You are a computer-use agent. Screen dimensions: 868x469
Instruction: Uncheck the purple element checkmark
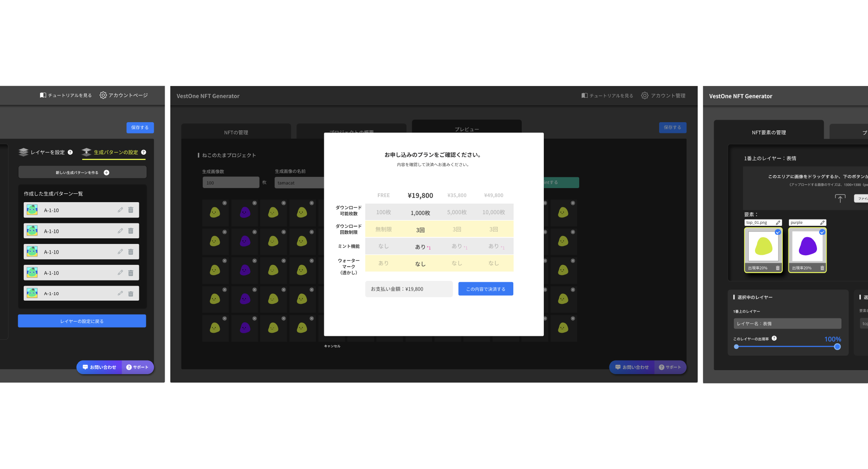pyautogui.click(x=822, y=232)
